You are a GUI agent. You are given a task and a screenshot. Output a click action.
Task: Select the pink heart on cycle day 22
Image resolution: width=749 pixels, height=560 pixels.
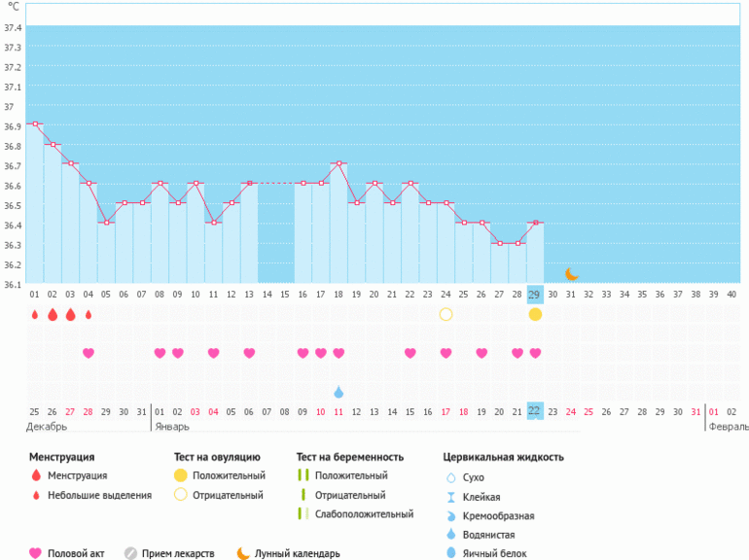tap(410, 353)
